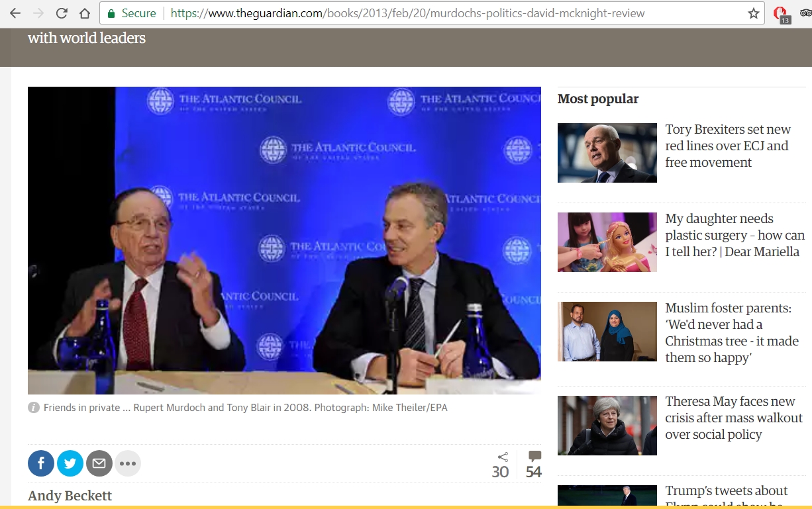
Task: Open 'Muslim foster parents' article
Action: point(732,333)
